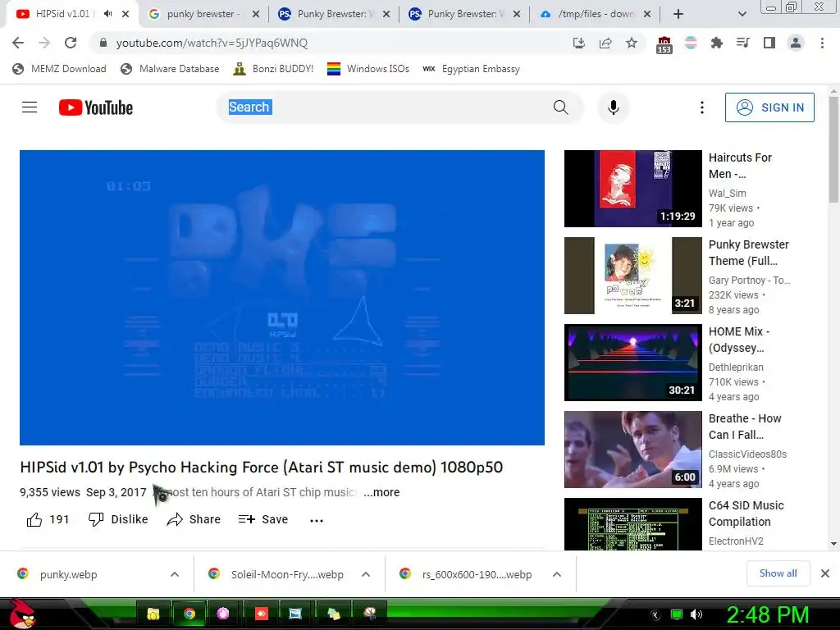
Task: Expand options for rs_600x600 webp download
Action: pyautogui.click(x=557, y=574)
